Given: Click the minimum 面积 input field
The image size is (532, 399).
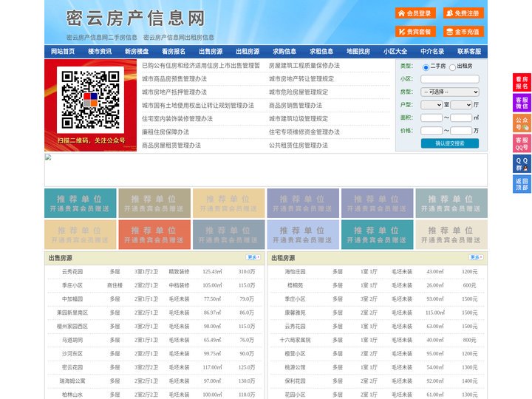Looking at the screenshot, I should click(432, 117).
